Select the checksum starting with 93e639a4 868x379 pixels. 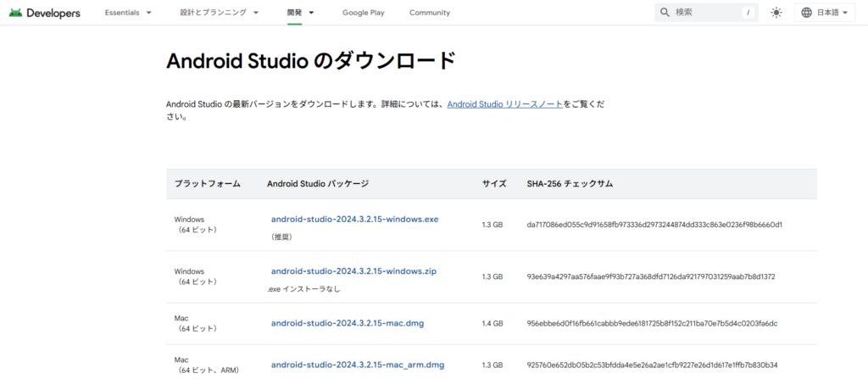pos(651,276)
